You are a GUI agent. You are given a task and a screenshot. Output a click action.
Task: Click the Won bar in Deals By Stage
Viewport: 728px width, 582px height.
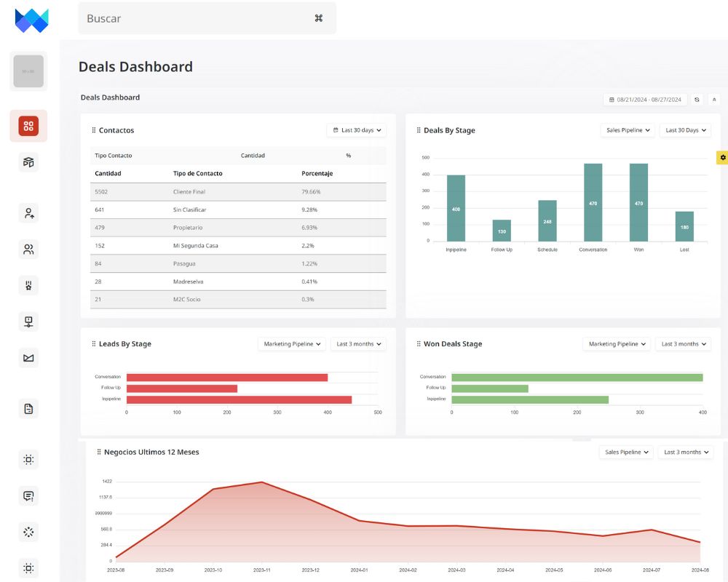tap(638, 202)
